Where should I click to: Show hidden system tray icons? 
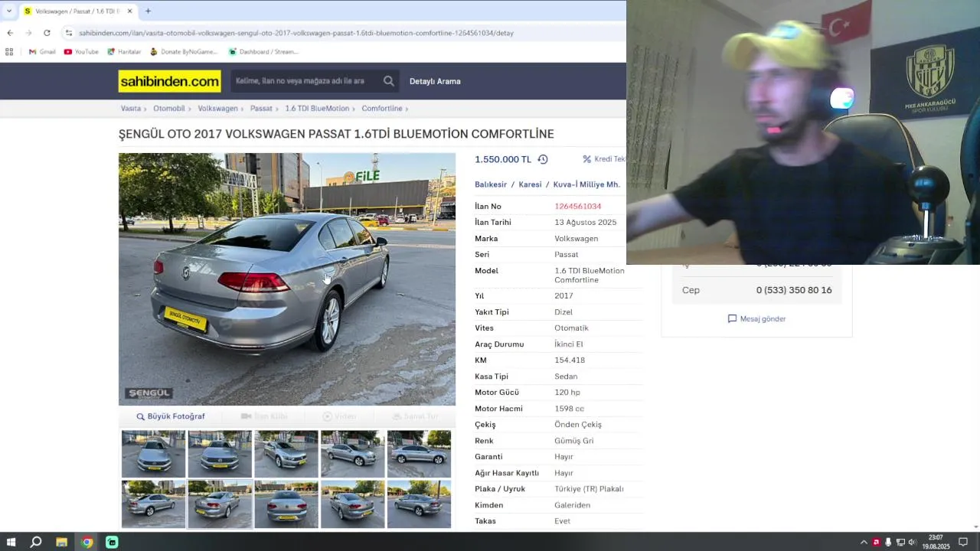coord(864,542)
